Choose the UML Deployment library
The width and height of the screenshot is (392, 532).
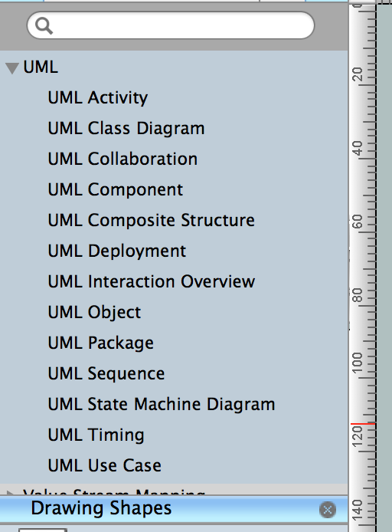point(116,251)
